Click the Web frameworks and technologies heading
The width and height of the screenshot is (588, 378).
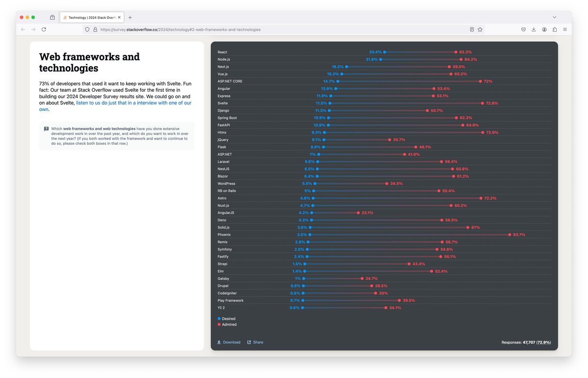(x=89, y=62)
